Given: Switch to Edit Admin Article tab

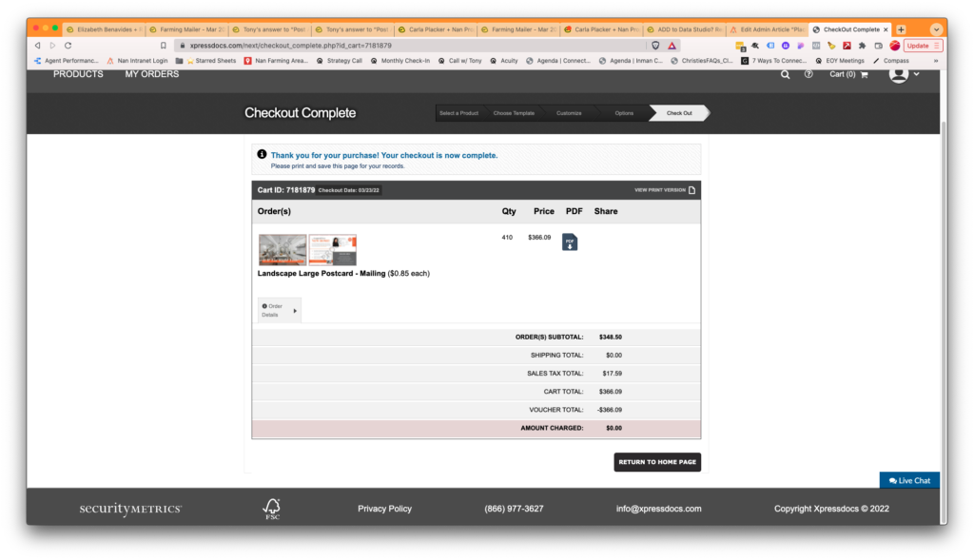Looking at the screenshot, I should (768, 29).
